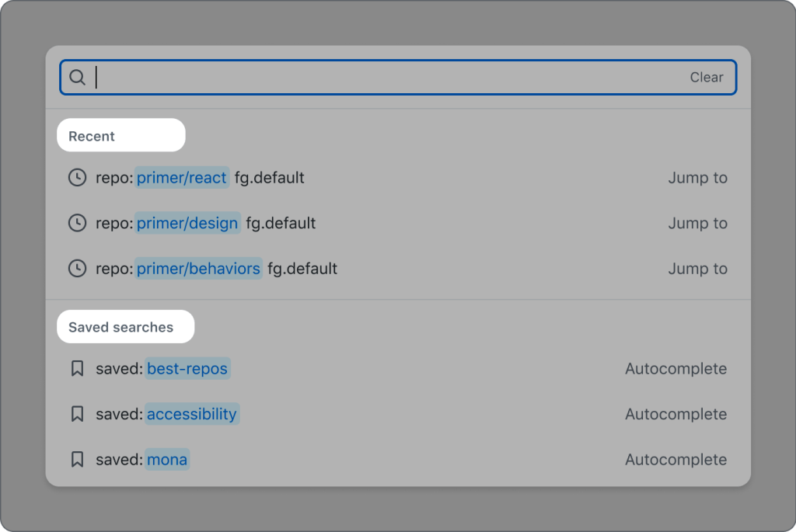Clear the search input
Viewport: 796px width, 532px height.
point(706,78)
